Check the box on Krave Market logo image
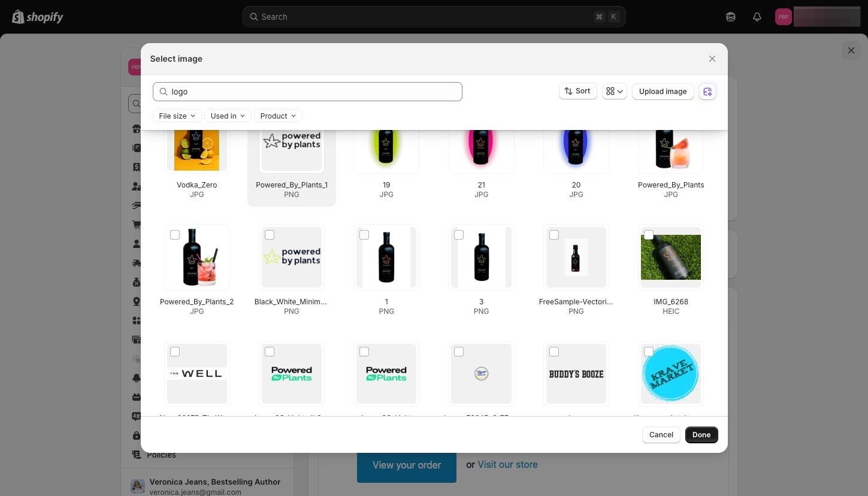The width and height of the screenshot is (868, 496). tap(649, 352)
